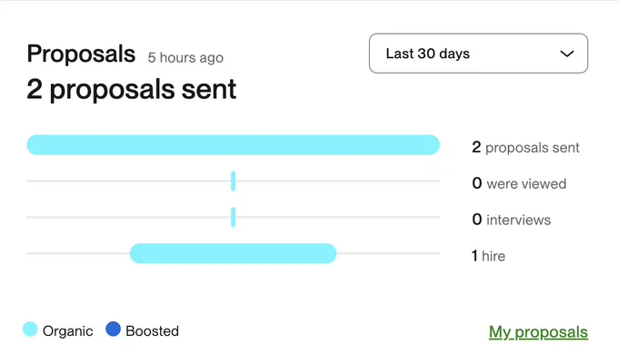
Task: Click the large 2 proposals sent headline
Action: pos(131,89)
